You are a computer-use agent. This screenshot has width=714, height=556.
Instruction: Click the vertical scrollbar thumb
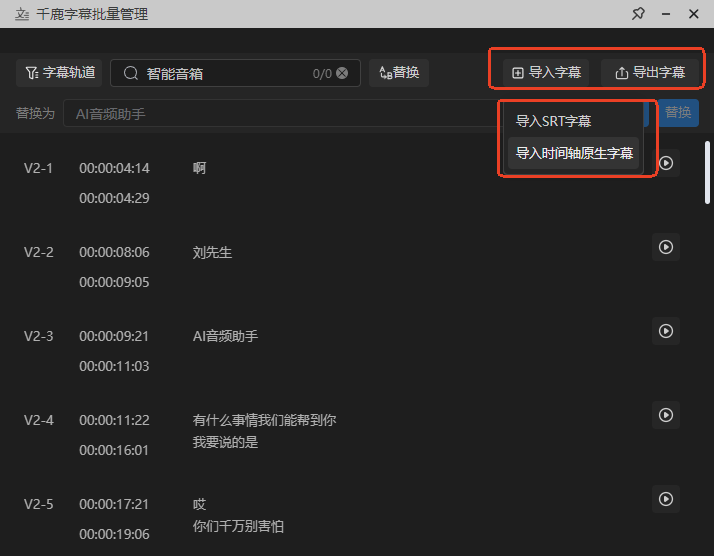(x=707, y=173)
